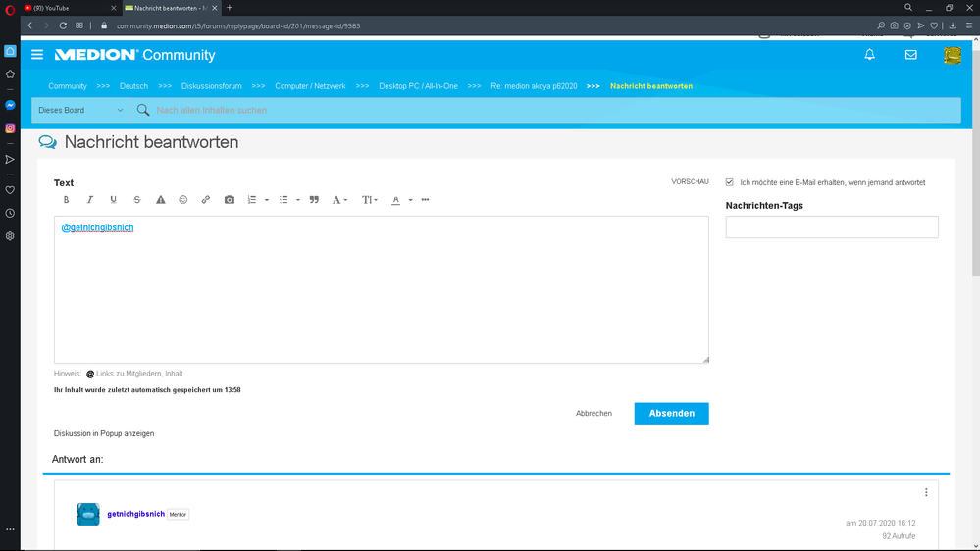Open bulleted list style options arrow
The image size is (980, 551).
(x=297, y=200)
